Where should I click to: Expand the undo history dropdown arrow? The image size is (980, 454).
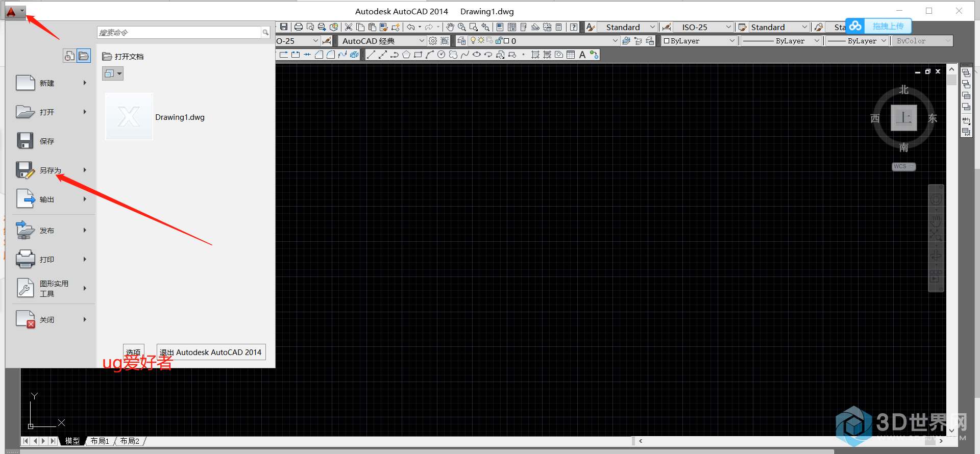(x=420, y=27)
